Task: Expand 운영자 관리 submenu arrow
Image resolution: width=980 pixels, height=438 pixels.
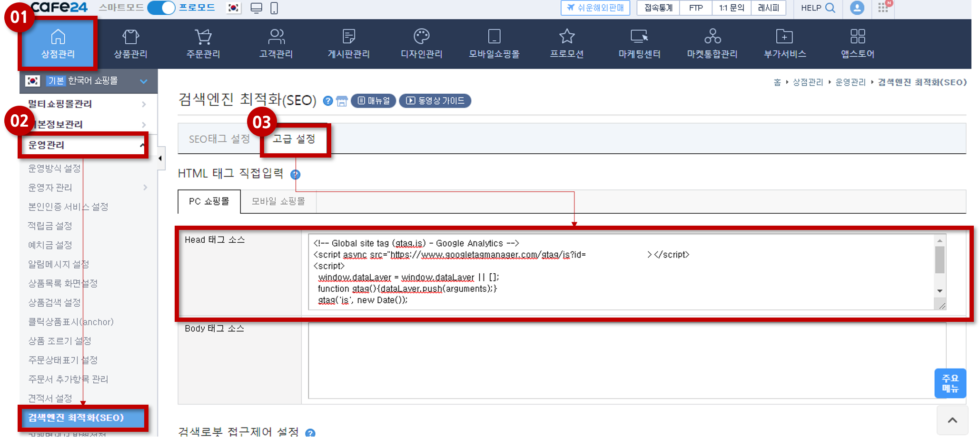Action: click(145, 188)
